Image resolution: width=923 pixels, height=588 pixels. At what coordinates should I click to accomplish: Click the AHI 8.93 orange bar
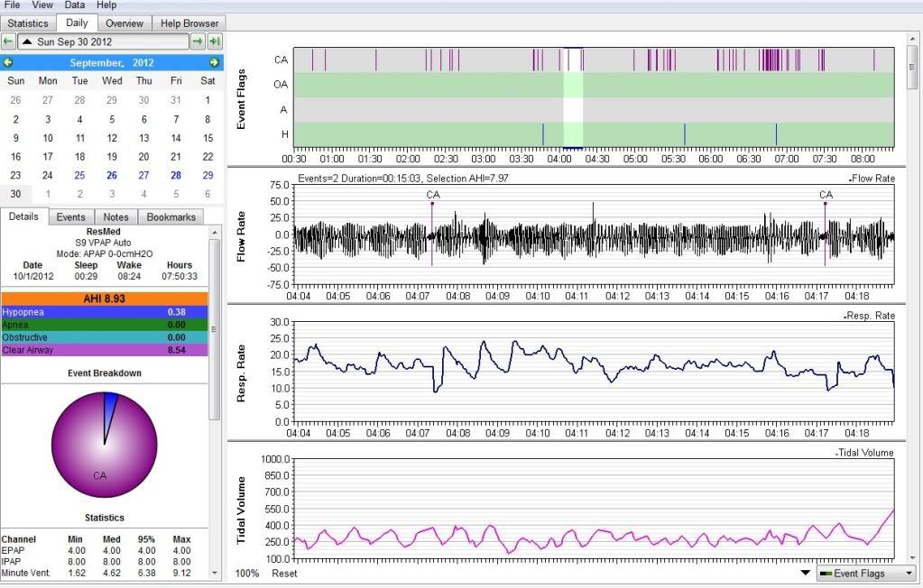pos(104,299)
